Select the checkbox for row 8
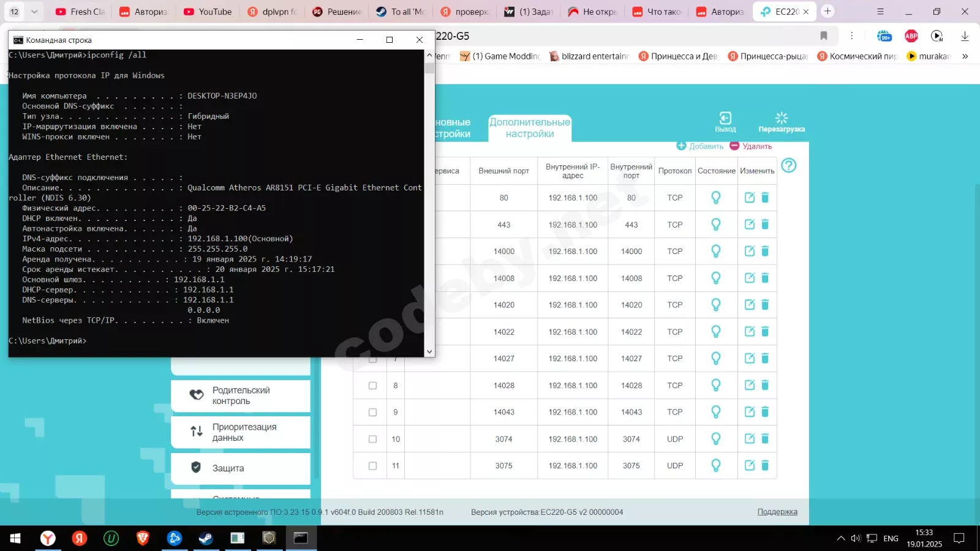980x551 pixels. point(372,386)
